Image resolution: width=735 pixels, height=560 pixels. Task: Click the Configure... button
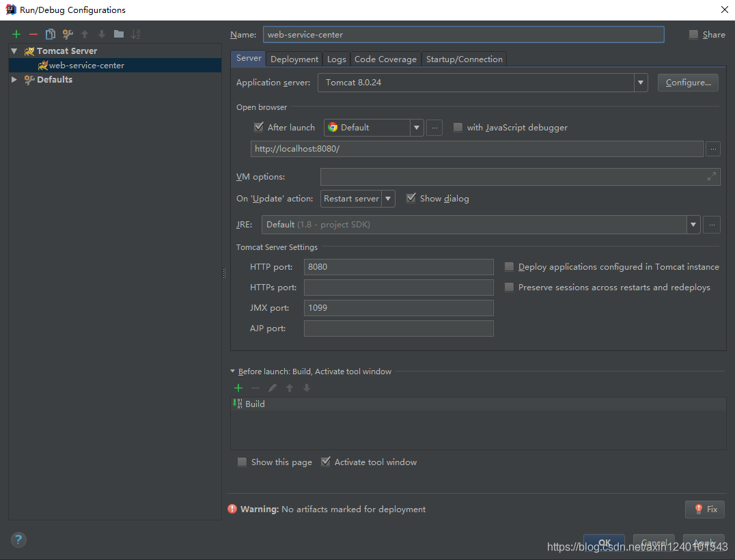(x=688, y=83)
